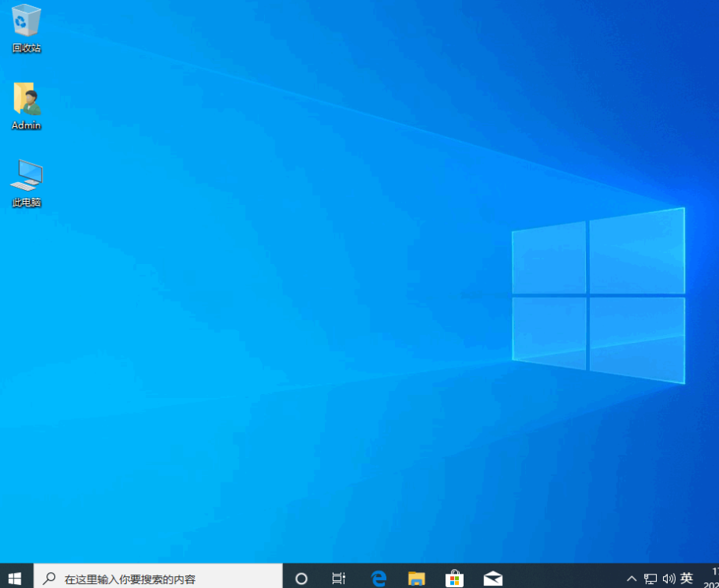The width and height of the screenshot is (719, 588).
Task: Open File Explorer from the taskbar
Action: pos(416,576)
